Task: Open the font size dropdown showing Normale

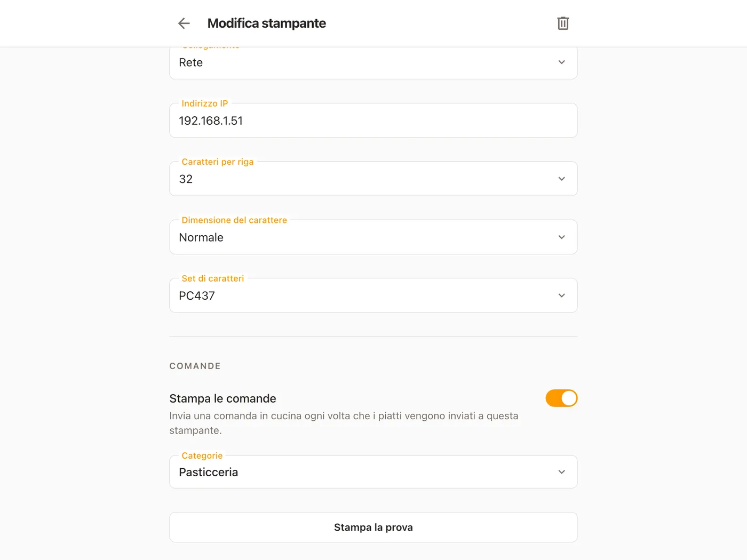Action: pos(373,237)
